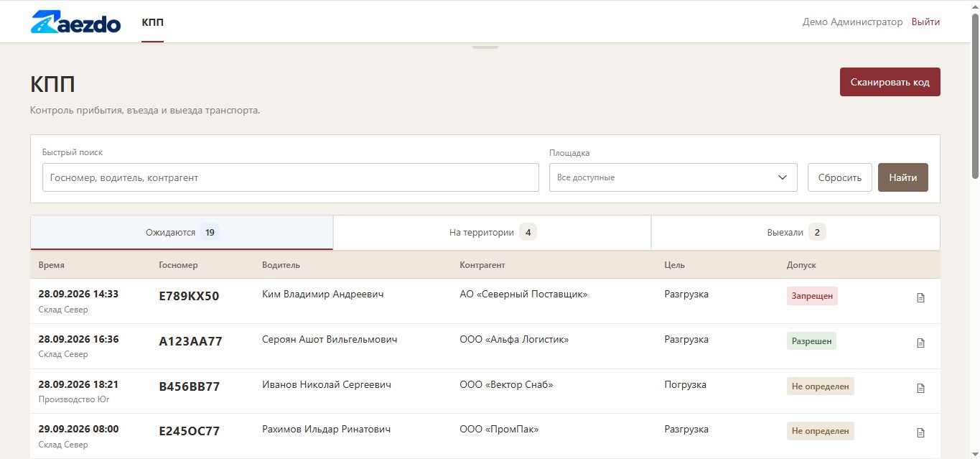This screenshot has width=980, height=459.
Task: Click the Запрещен access badge
Action: pyautogui.click(x=812, y=295)
